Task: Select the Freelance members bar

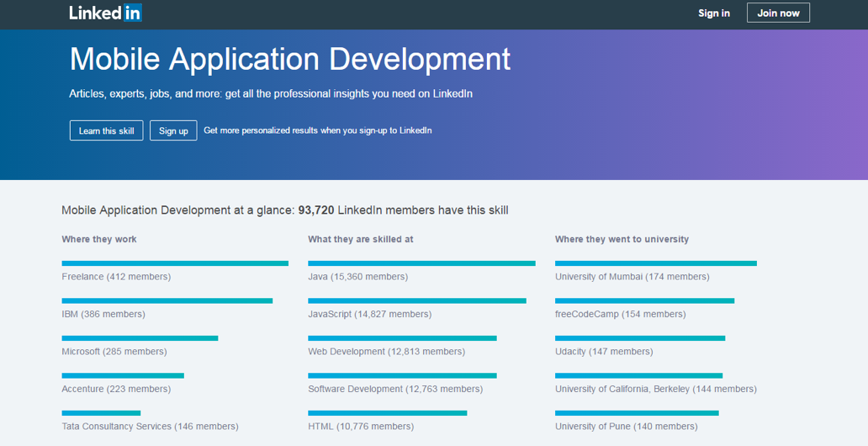Action: coord(175,263)
